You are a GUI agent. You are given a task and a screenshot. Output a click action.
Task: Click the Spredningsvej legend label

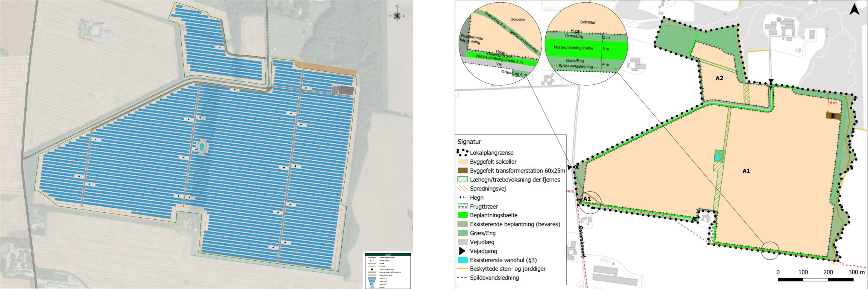pyautogui.click(x=488, y=189)
